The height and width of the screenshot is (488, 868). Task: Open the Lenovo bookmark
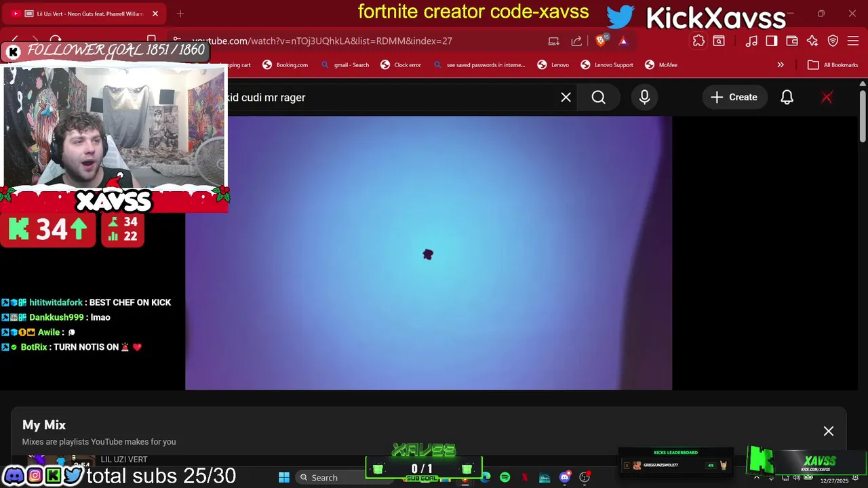point(553,65)
